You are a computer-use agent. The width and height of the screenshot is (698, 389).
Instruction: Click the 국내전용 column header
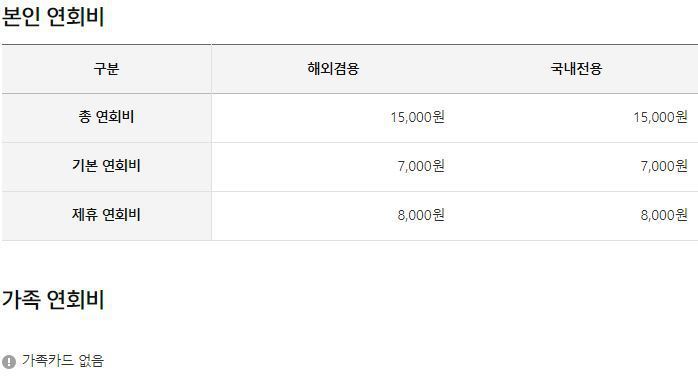point(576,69)
